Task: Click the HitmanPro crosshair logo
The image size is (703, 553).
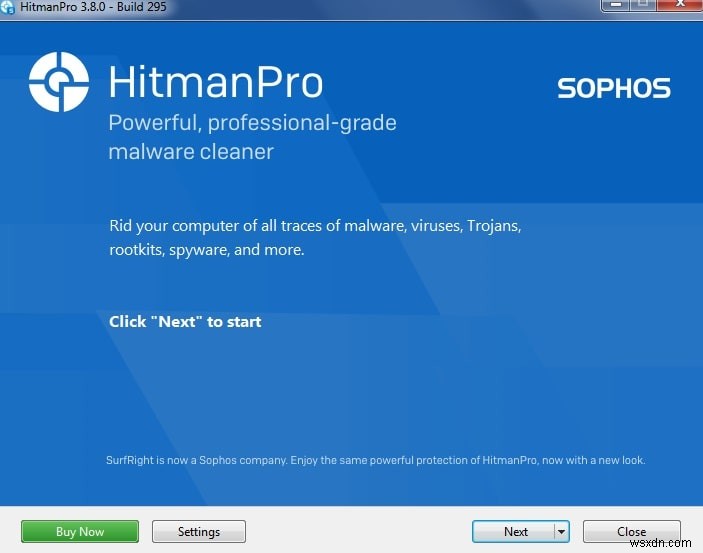Action: (59, 82)
